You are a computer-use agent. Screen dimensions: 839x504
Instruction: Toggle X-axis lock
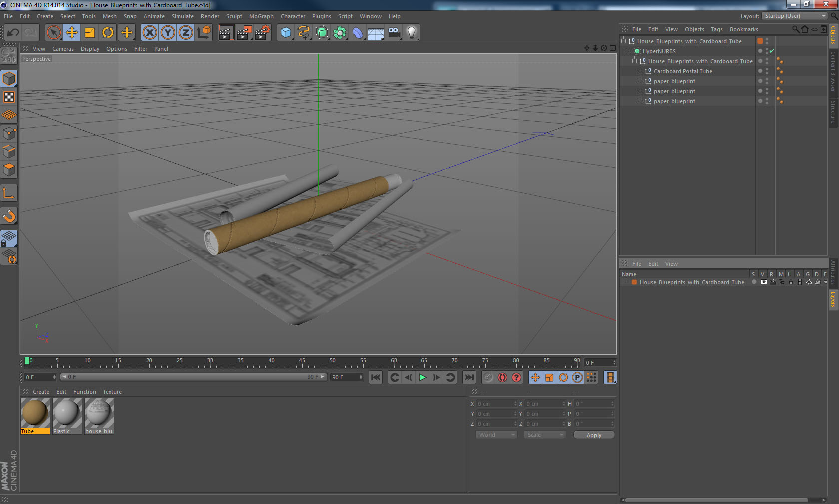(x=149, y=33)
